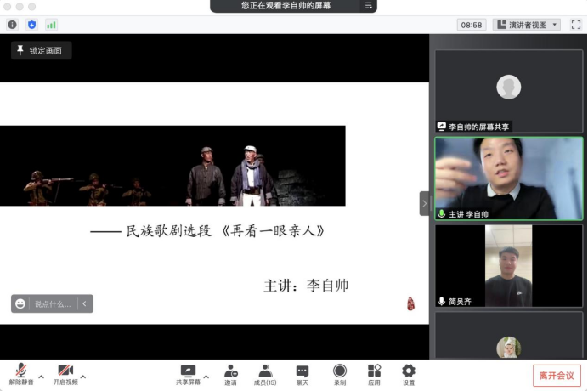This screenshot has width=588, height=391.
Task: Collapse the quick chat bar arrow
Action: 85,303
